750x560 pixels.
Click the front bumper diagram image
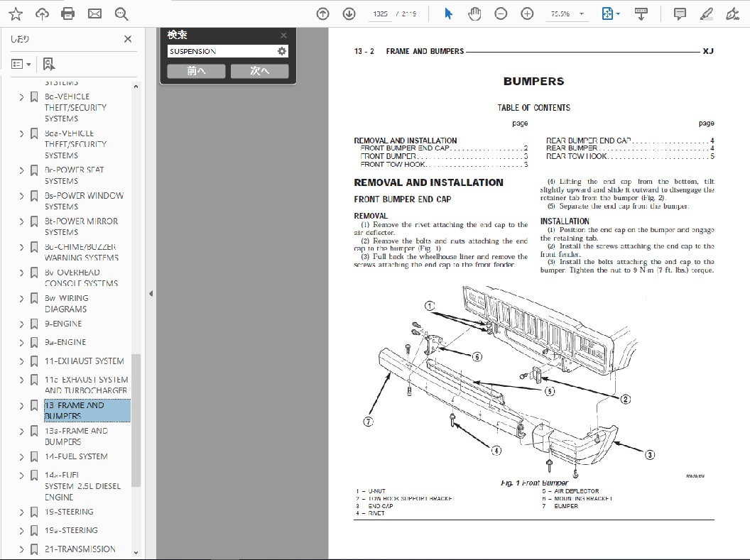pos(511,381)
